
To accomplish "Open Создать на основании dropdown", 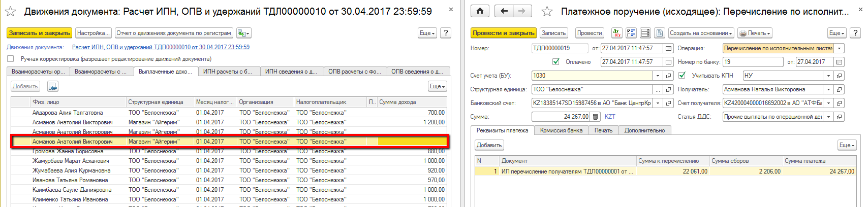I will click(701, 33).
